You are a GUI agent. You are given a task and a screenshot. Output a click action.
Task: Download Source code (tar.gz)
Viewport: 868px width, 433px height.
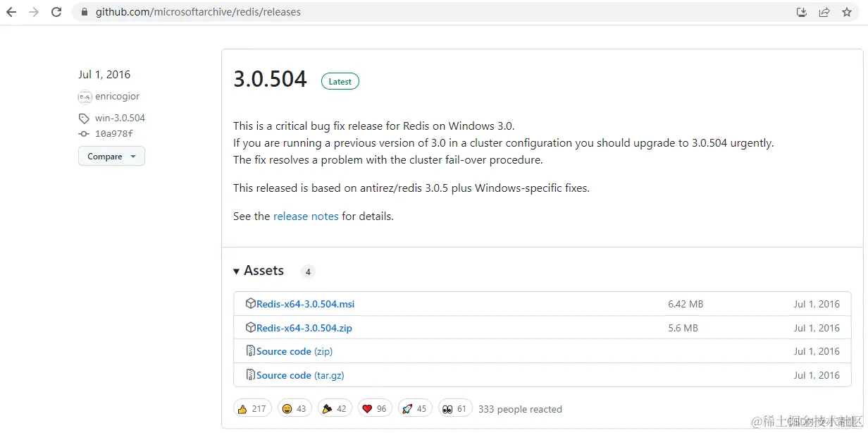pyautogui.click(x=300, y=375)
